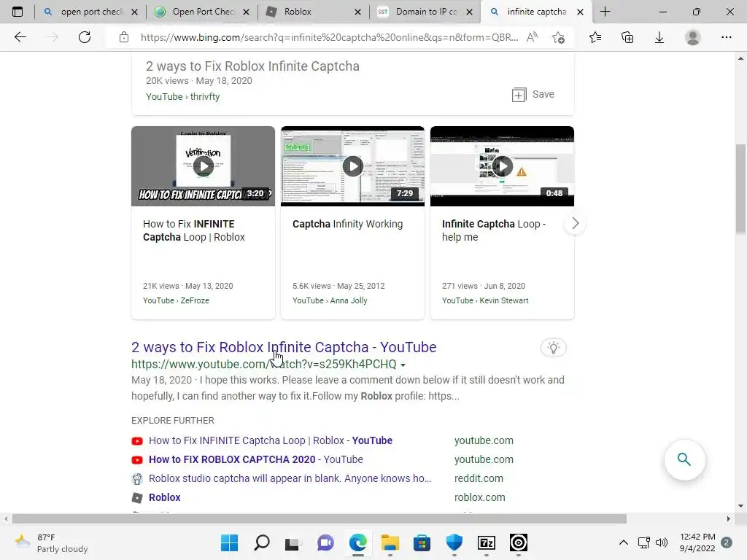Screen dimensions: 747x560
Task: Show next videos with carousel arrow
Action: (575, 223)
